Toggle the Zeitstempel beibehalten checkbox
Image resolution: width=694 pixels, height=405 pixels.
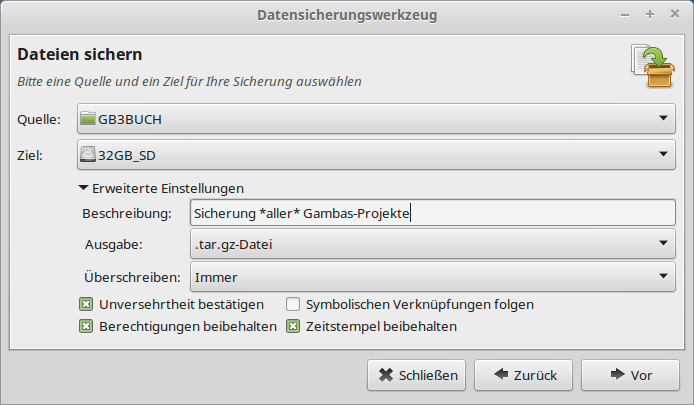click(294, 326)
